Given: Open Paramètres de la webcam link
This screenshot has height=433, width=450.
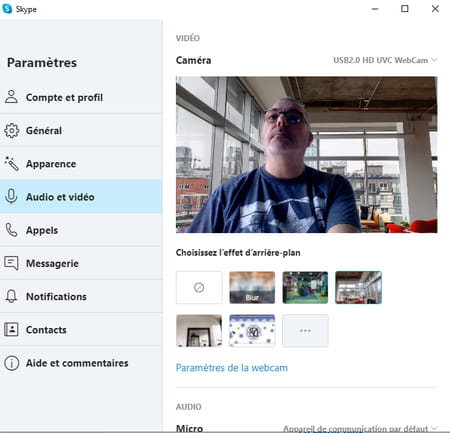Looking at the screenshot, I should coord(232,368).
